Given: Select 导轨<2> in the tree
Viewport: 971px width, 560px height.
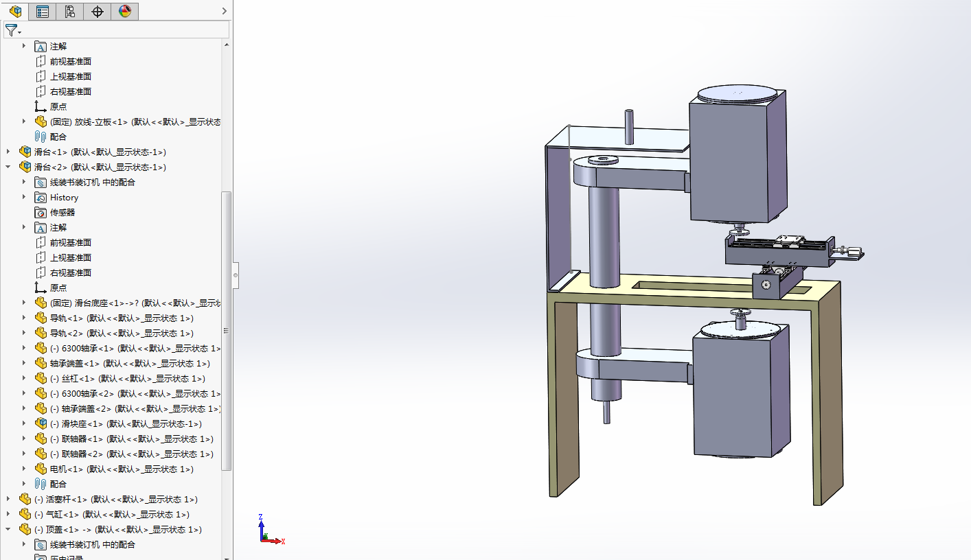Looking at the screenshot, I should pyautogui.click(x=122, y=334).
